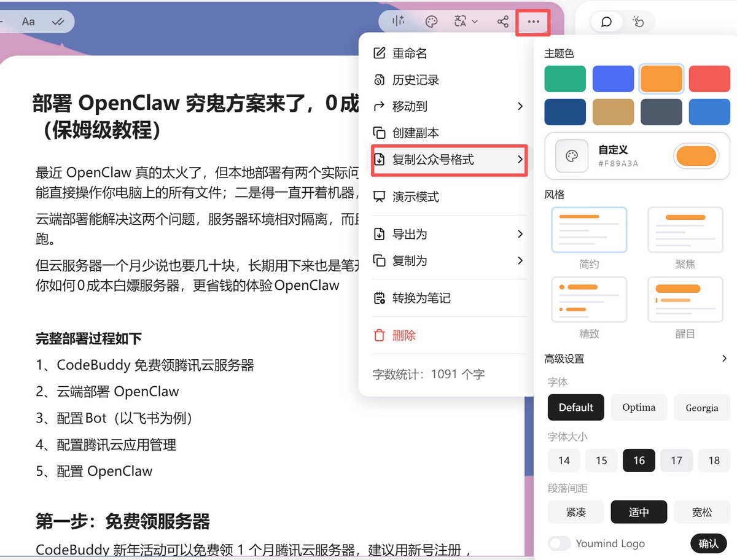Set font to Default
This screenshot has width=737, height=560.
pos(576,407)
